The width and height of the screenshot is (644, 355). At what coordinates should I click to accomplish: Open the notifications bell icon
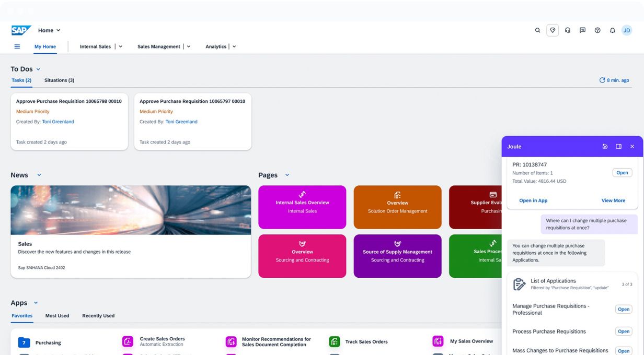(612, 30)
